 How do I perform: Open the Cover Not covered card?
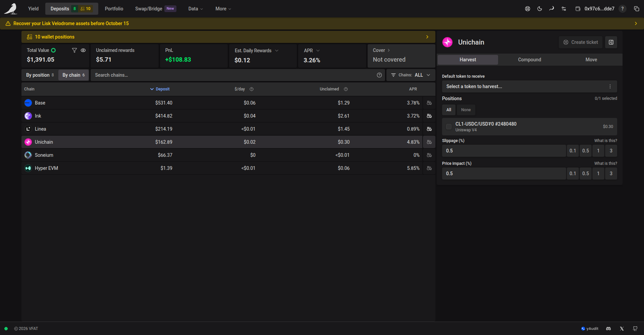pos(401,56)
